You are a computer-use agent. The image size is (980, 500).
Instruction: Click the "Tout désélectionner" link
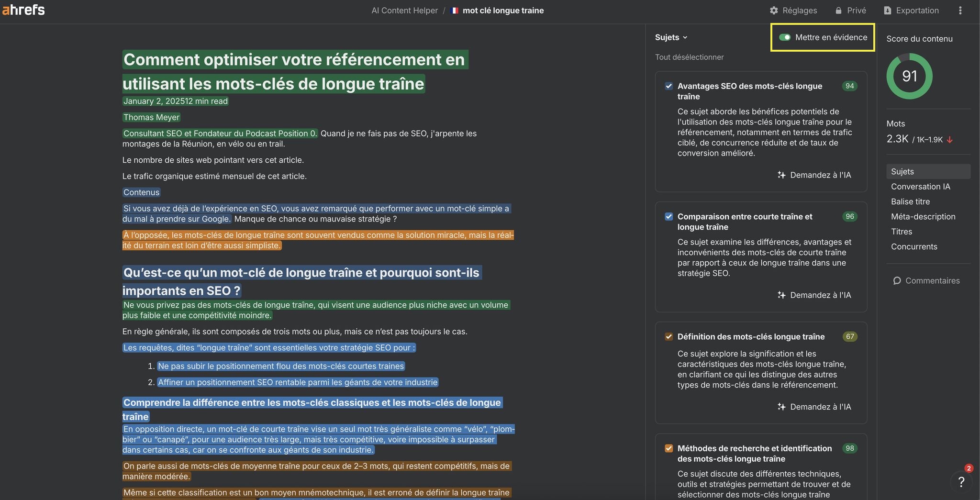(689, 56)
